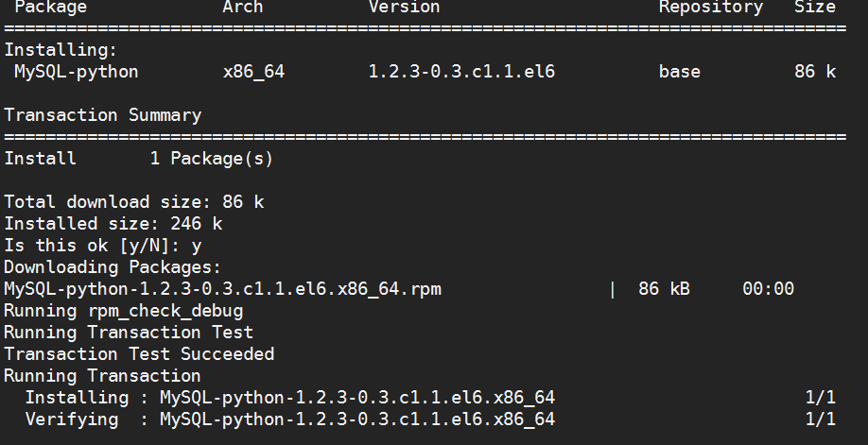Click the Repository column header

(711, 8)
